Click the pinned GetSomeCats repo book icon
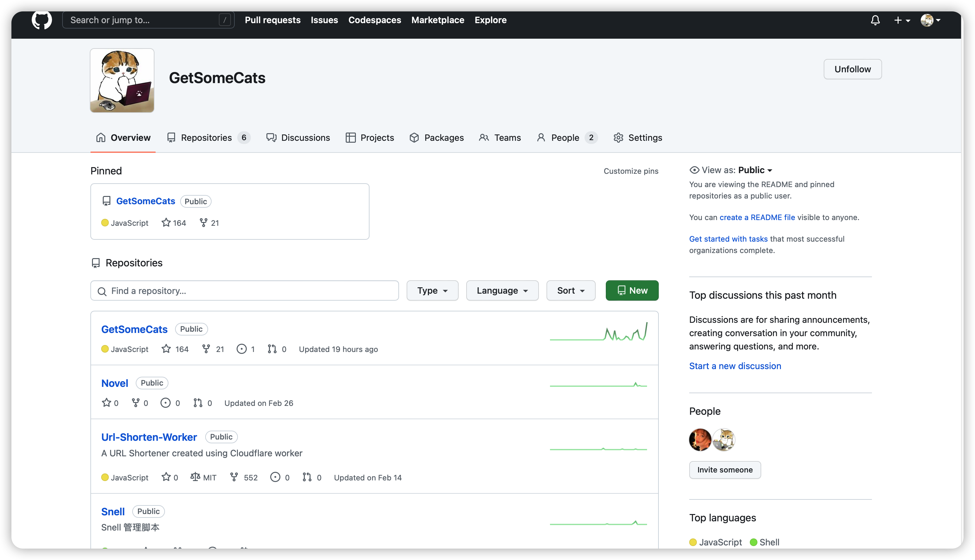The image size is (975, 560). pyautogui.click(x=107, y=201)
